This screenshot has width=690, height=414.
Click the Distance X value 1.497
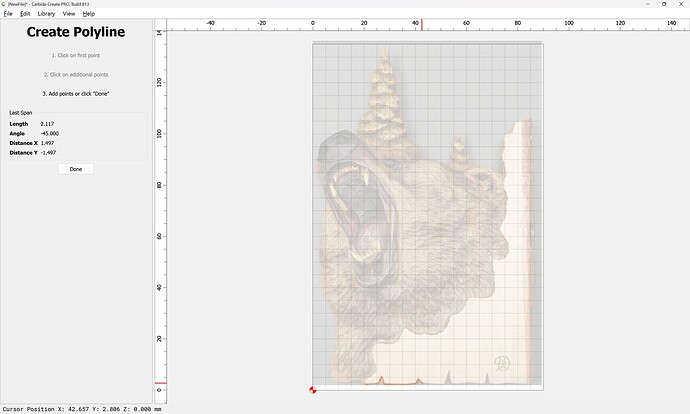click(48, 143)
